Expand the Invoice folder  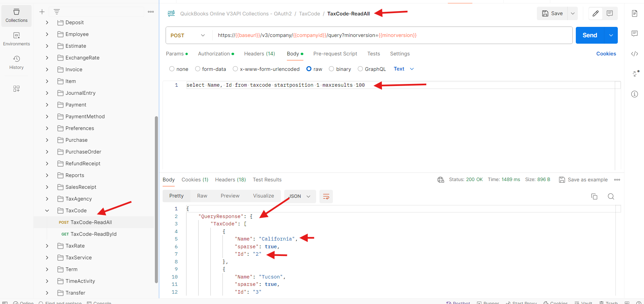(47, 70)
